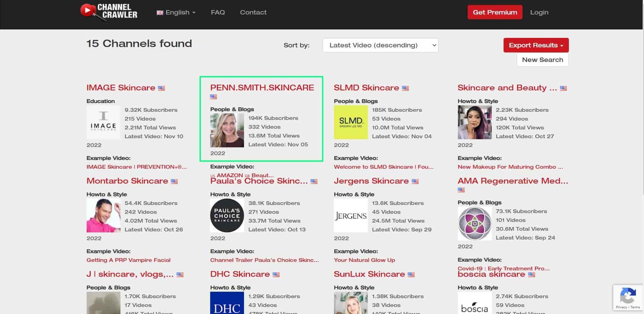Screen dimensions: 644x314
Task: Click the US flag beside DHC Skincare
Action: pos(276,274)
